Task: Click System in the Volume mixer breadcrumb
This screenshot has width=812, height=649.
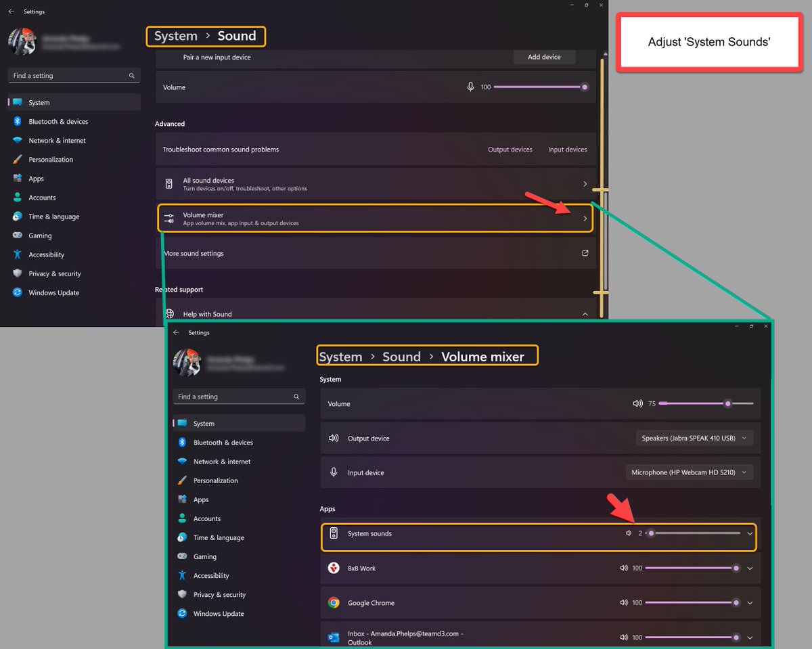Action: pos(340,357)
